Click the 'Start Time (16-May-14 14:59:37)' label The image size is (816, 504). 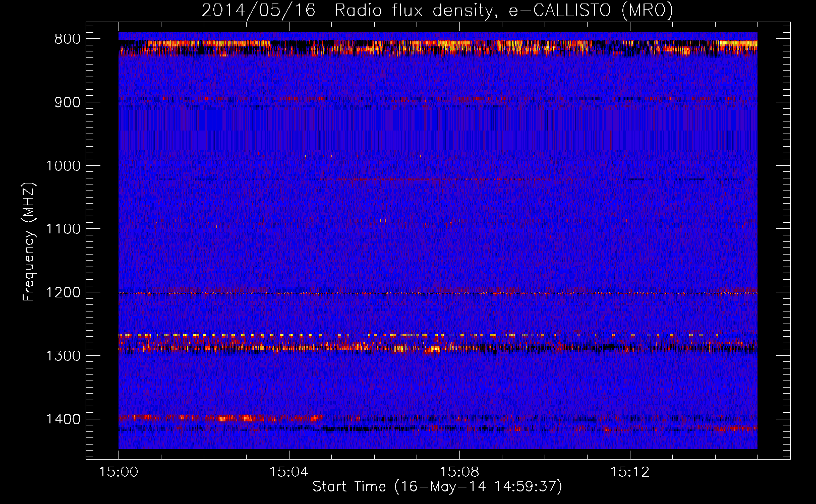(x=437, y=487)
